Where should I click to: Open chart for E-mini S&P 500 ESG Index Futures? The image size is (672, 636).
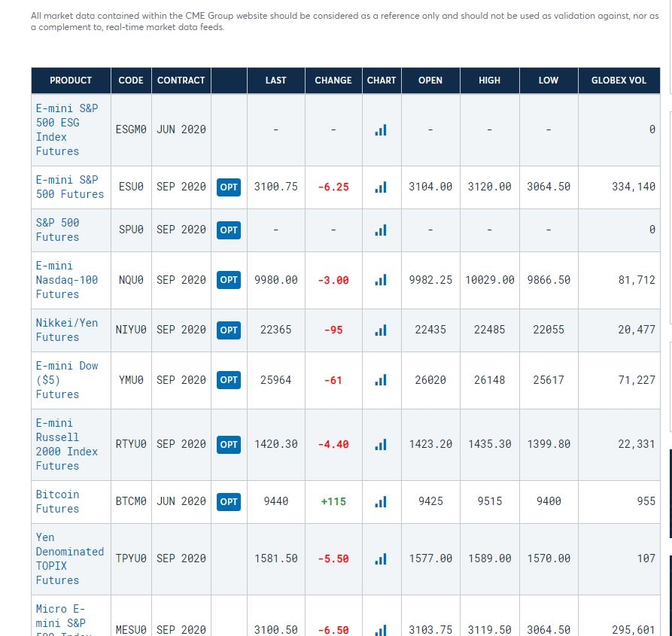click(x=381, y=130)
